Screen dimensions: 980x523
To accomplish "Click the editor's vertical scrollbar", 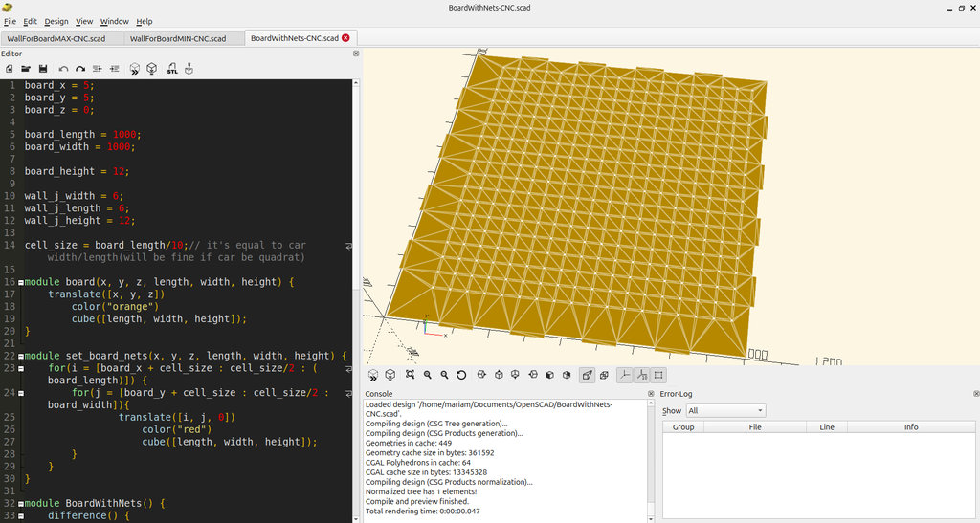I will pyautogui.click(x=357, y=191).
